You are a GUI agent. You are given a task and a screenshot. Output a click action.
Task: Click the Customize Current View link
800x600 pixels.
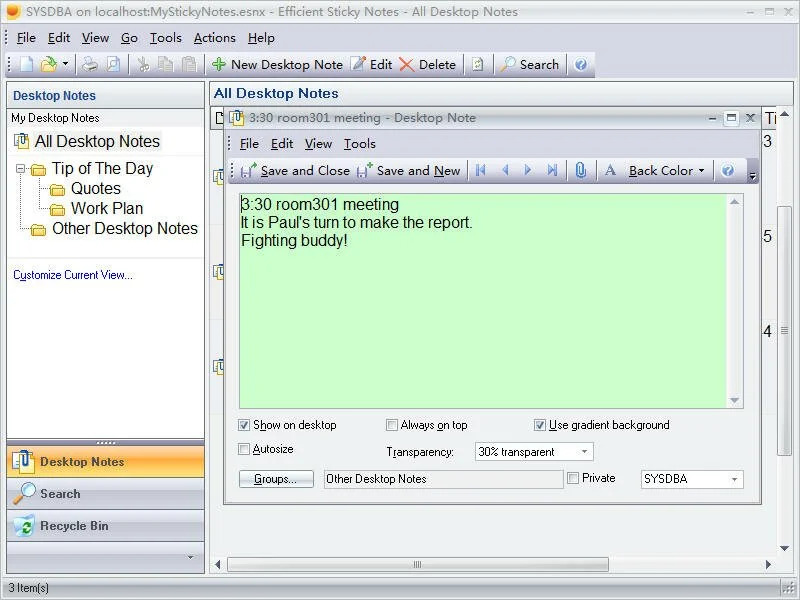coord(72,275)
